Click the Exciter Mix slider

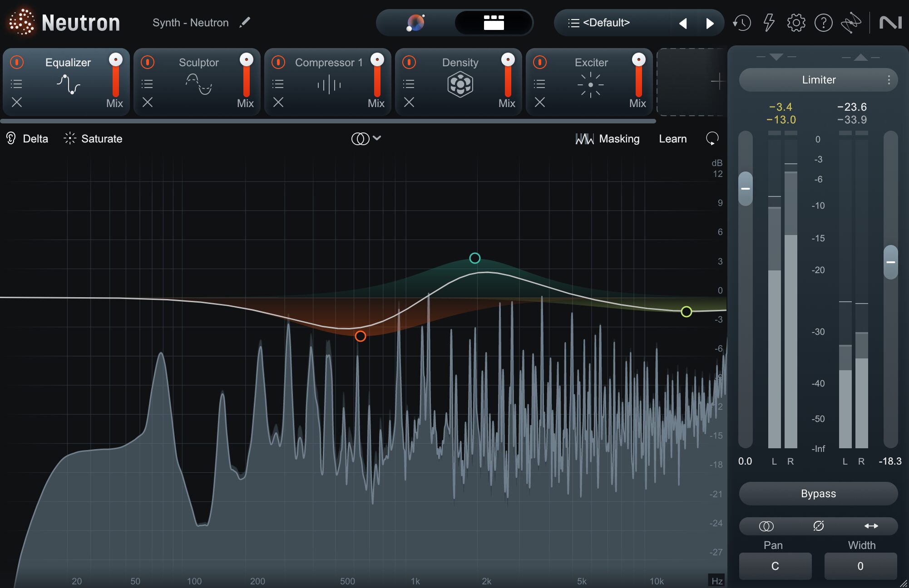[639, 75]
